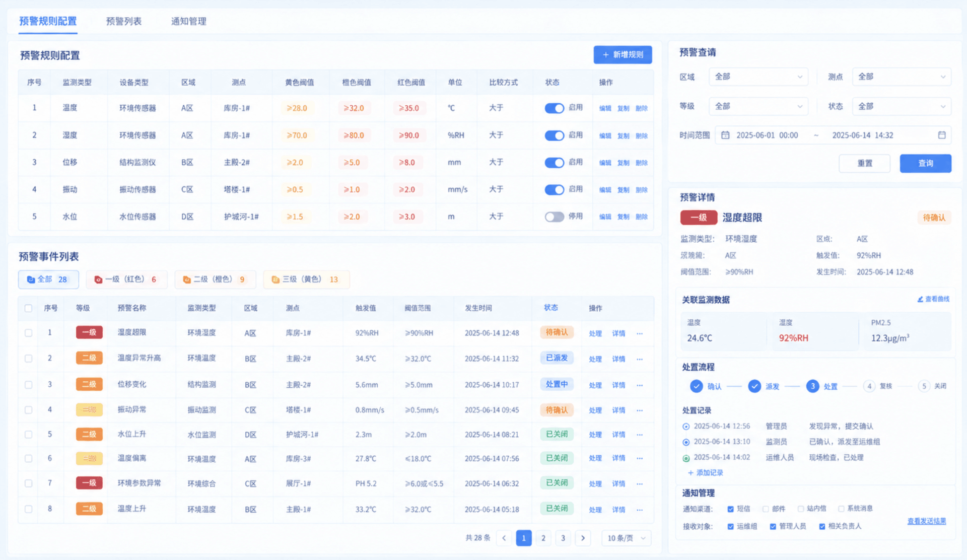Click the calendar icon in time range field
967x560 pixels.
coord(725,135)
